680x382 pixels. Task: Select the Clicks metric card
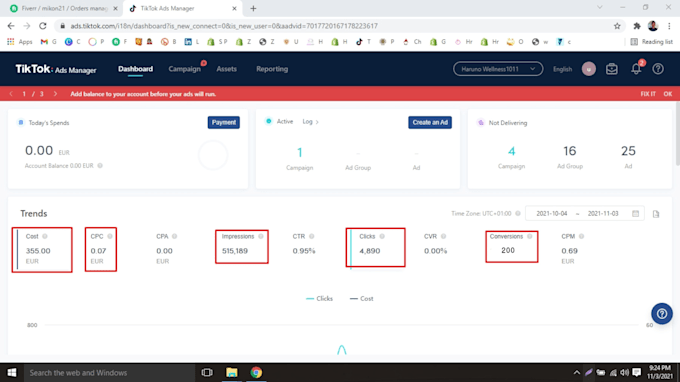tap(375, 247)
